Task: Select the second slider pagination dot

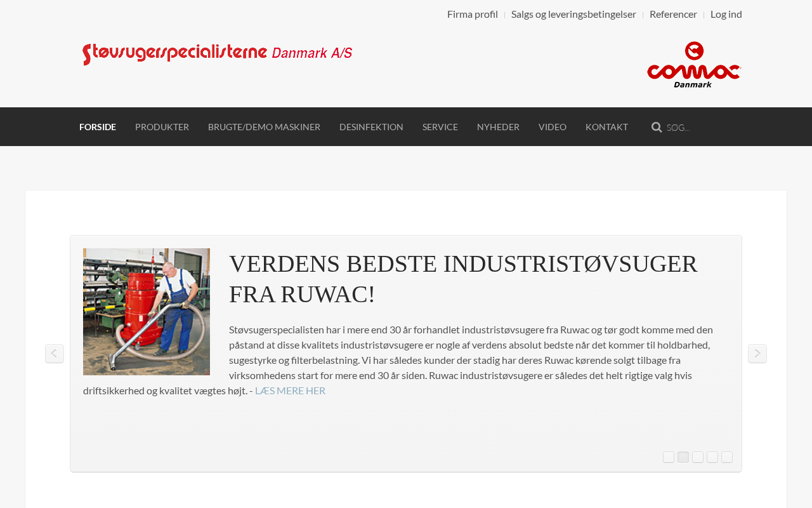Action: 683,457
